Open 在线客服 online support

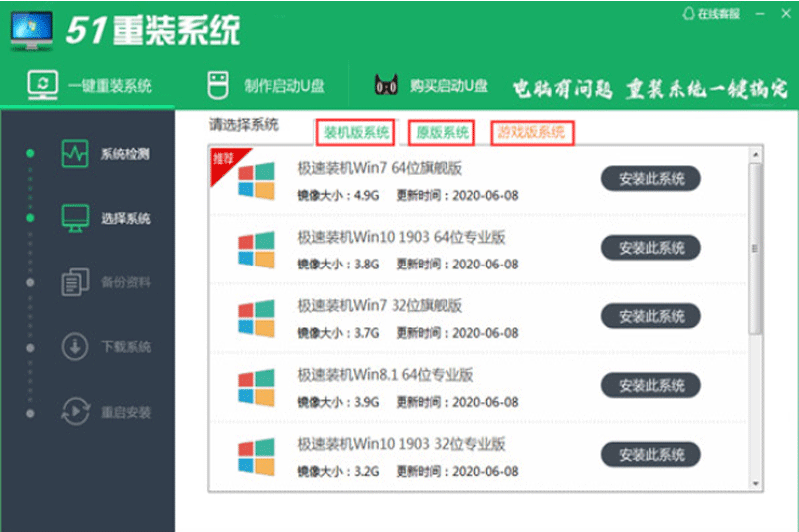click(711, 14)
